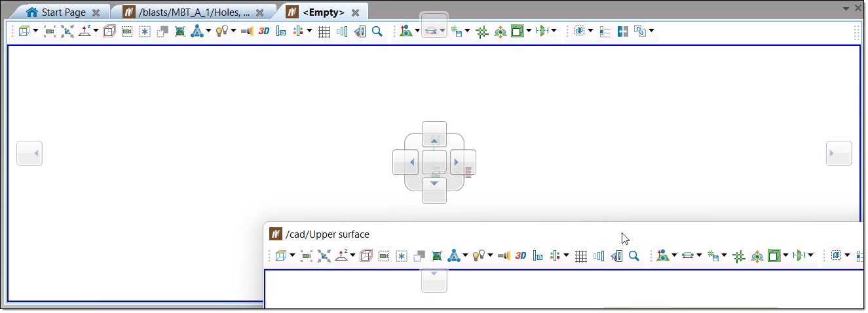Open the section clip dropdown in main toolbar
The width and height of the screenshot is (868, 313).
pyautogui.click(x=554, y=31)
